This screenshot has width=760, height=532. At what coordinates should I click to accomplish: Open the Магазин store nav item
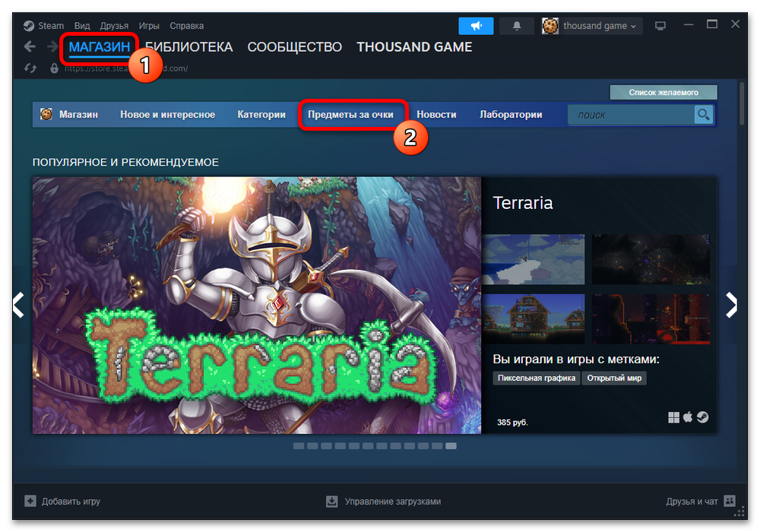pos(78,114)
